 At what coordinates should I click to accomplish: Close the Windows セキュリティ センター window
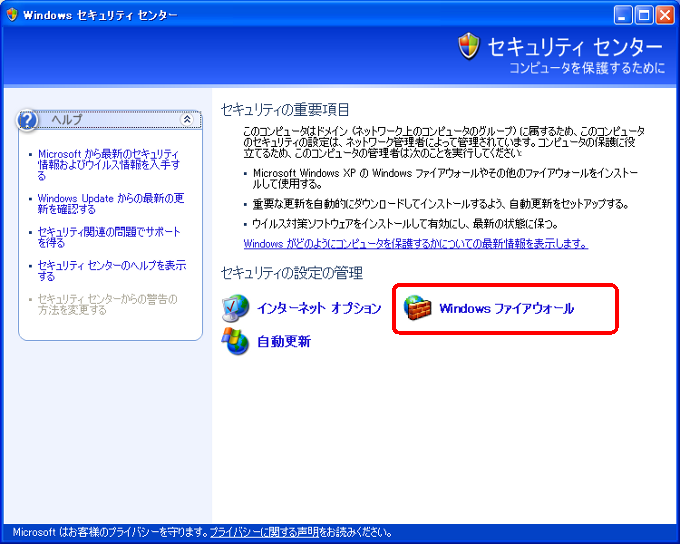coord(665,15)
